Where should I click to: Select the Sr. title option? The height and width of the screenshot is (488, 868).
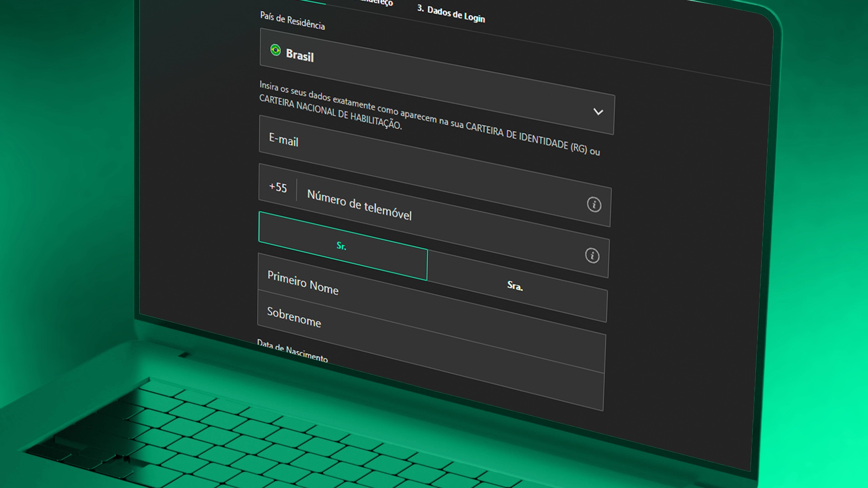tap(343, 246)
